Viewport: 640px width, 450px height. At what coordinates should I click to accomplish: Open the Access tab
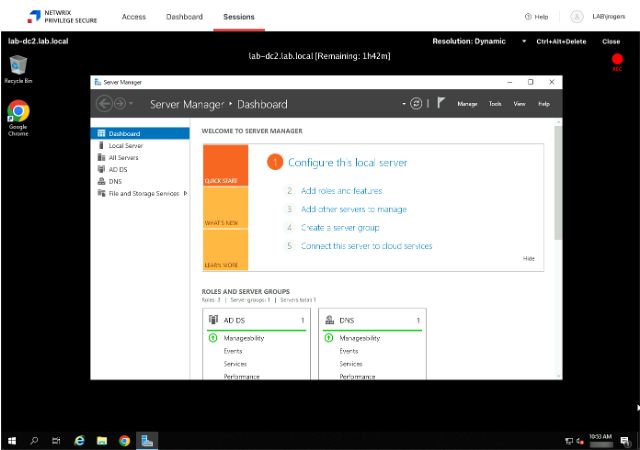(x=134, y=17)
